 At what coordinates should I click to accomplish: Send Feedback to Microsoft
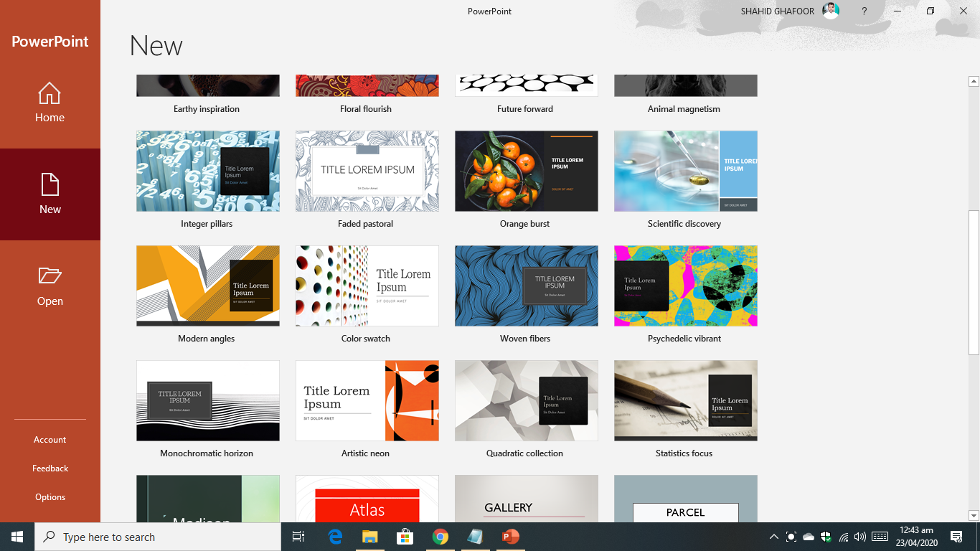[50, 468]
